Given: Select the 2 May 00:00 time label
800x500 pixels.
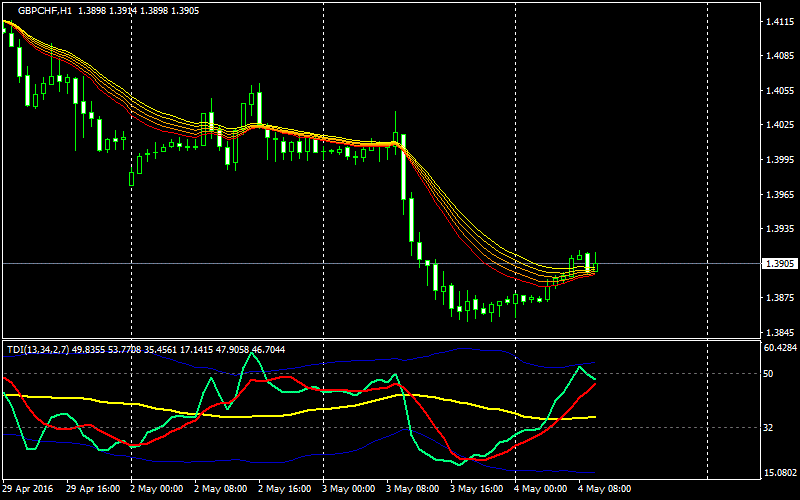Looking at the screenshot, I should coord(156,489).
